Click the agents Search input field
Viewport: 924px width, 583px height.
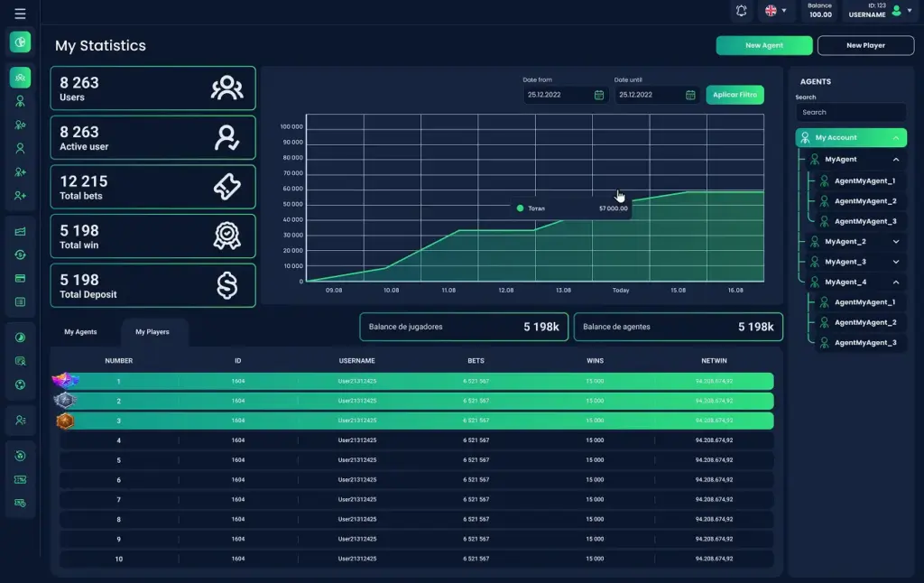850,112
